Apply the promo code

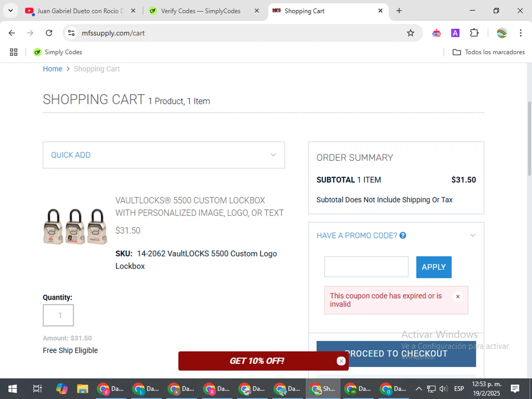click(434, 267)
